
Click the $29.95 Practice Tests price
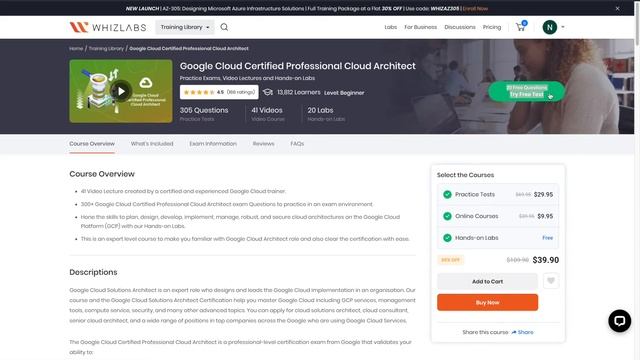pos(543,195)
